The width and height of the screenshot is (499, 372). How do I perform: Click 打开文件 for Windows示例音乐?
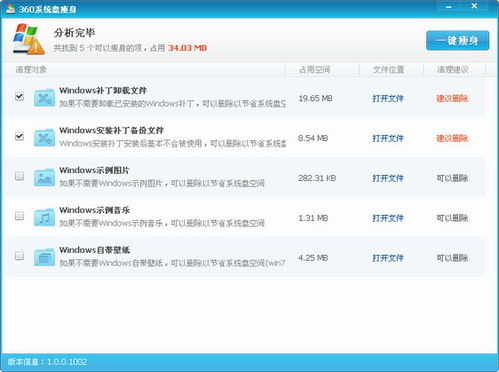pos(388,218)
